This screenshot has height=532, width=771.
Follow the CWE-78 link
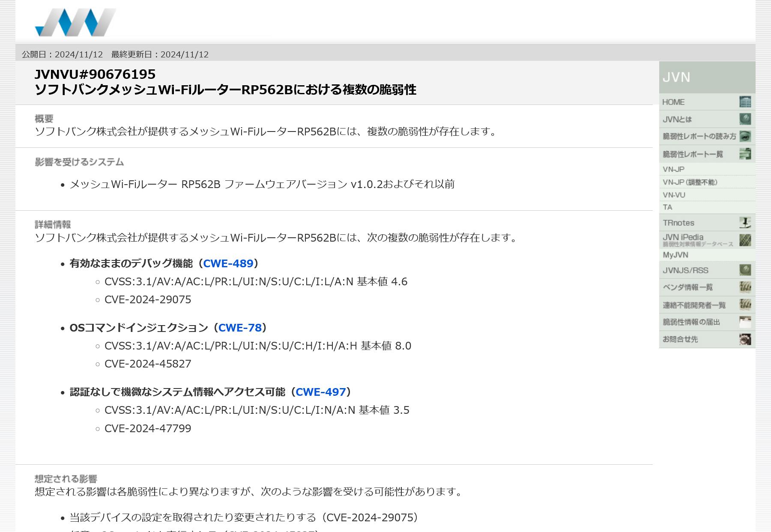click(x=240, y=328)
